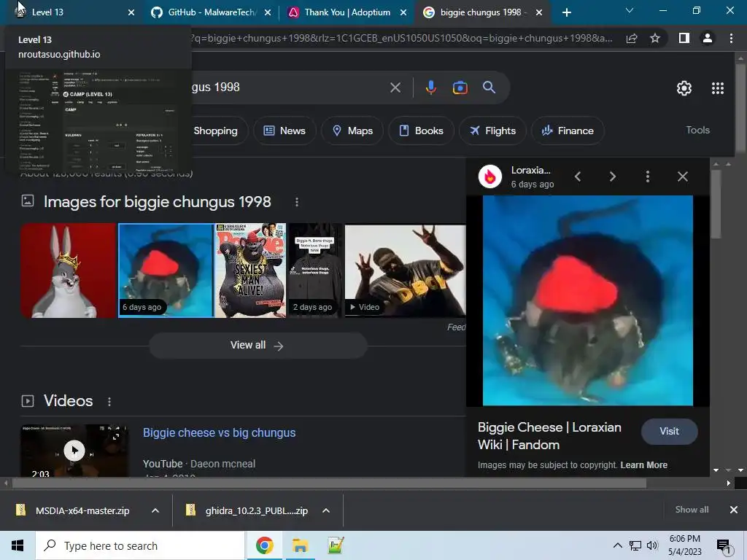Image resolution: width=747 pixels, height=560 pixels.
Task: Open the Video thumbnail of man gesturing
Action: pos(405,271)
